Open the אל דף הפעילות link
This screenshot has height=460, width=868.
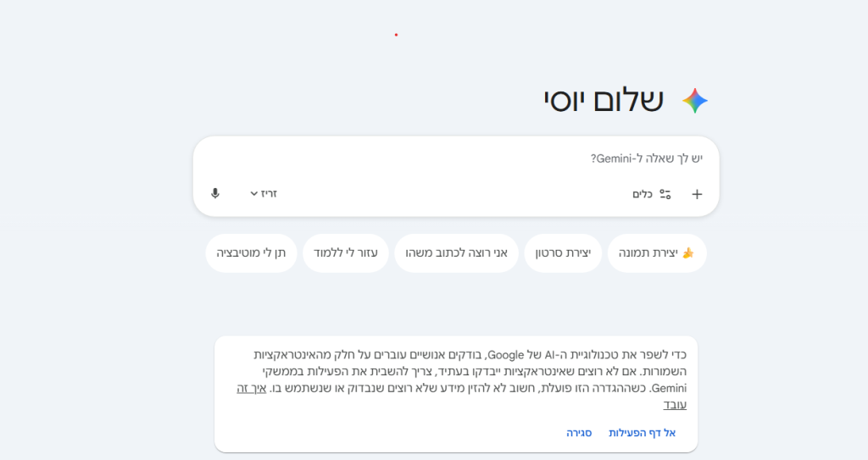[x=643, y=433]
